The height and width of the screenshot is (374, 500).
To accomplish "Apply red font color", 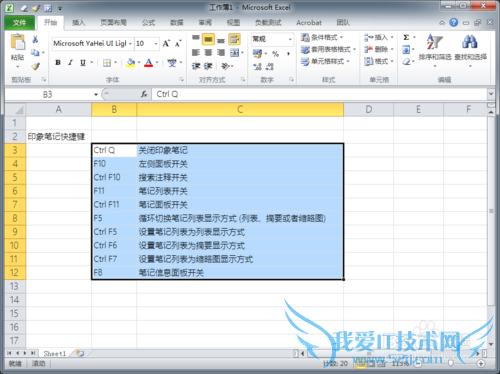I will (x=149, y=63).
